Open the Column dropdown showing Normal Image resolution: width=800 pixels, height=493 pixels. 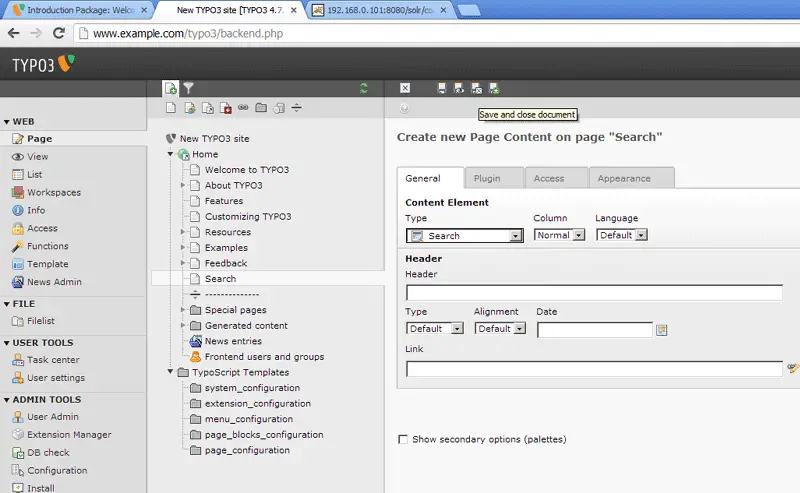click(x=559, y=235)
